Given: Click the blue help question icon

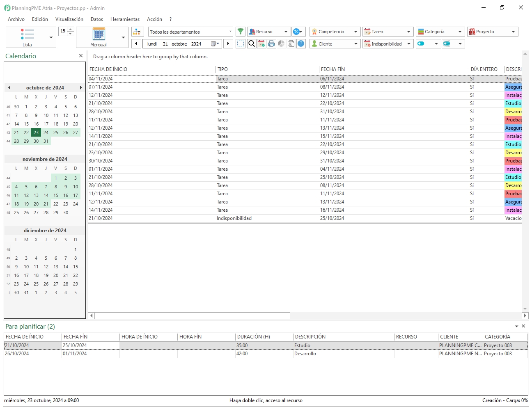Looking at the screenshot, I should coord(301,43).
